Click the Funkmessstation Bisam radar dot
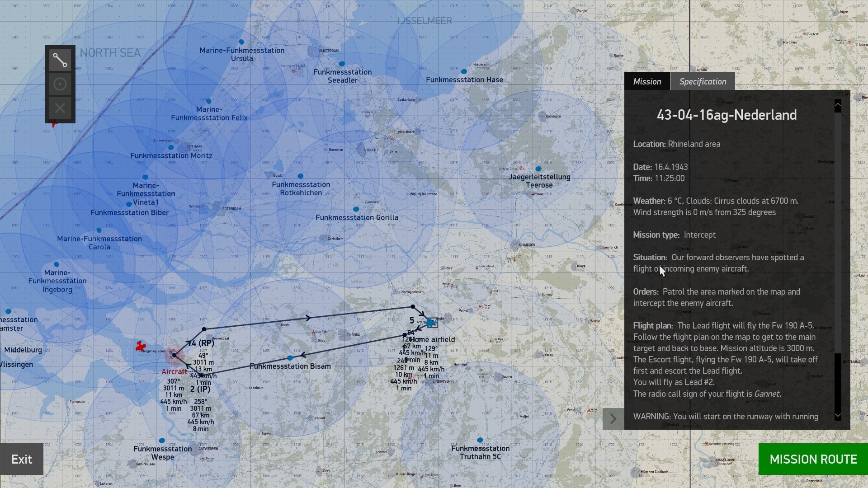868x488 pixels. 290,358
